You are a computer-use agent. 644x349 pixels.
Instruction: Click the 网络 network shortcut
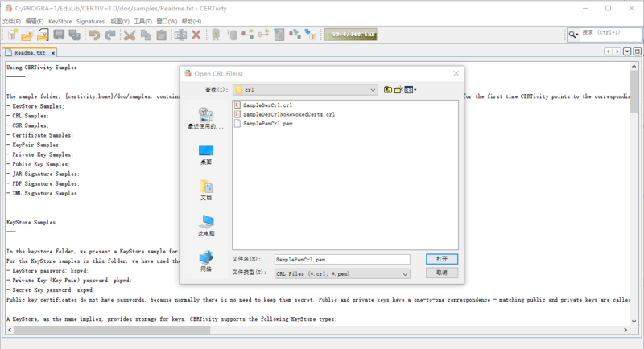[206, 261]
